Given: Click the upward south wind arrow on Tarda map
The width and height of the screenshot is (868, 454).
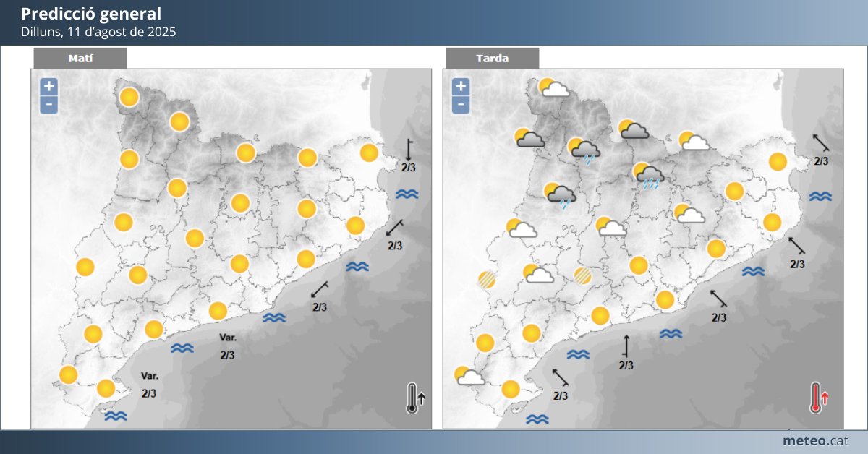Looking at the screenshot, I should (x=626, y=346).
